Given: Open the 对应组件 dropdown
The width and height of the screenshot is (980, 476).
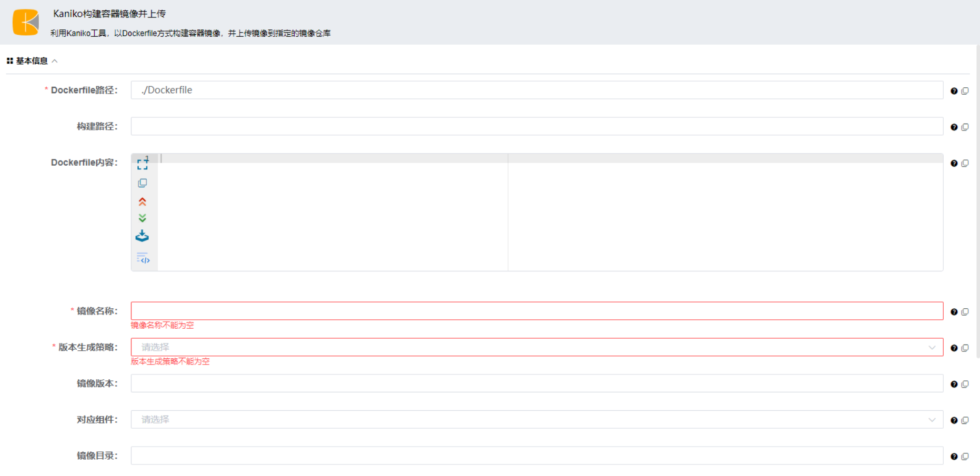Looking at the screenshot, I should 537,420.
